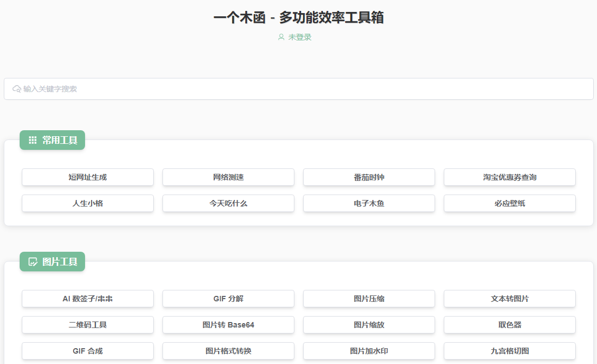Open the 图片压缩 tool

(x=369, y=299)
